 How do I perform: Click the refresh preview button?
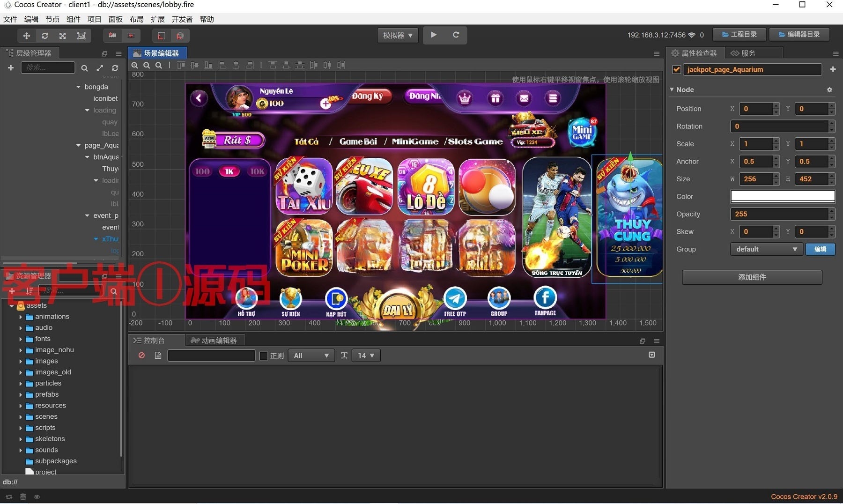(456, 35)
